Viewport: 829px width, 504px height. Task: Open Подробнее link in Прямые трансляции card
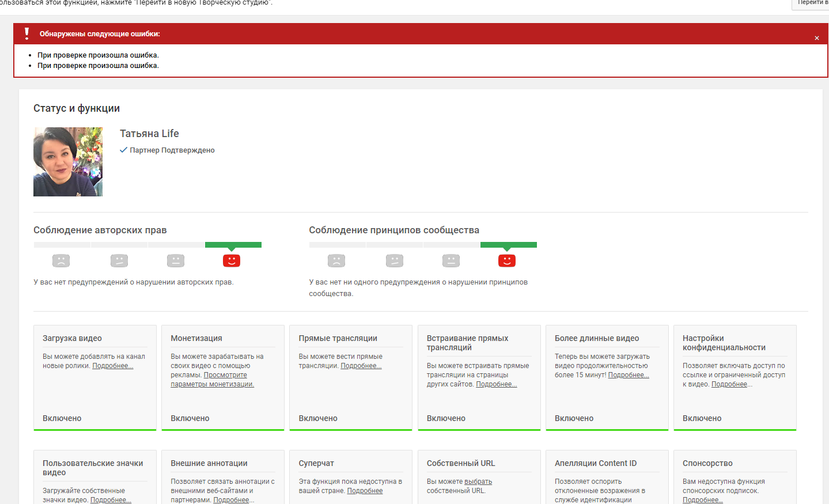tap(361, 366)
